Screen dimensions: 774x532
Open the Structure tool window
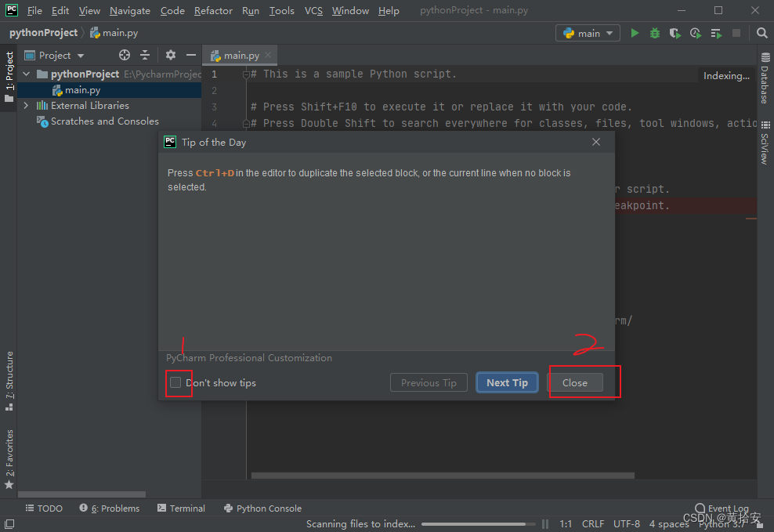pos(9,381)
